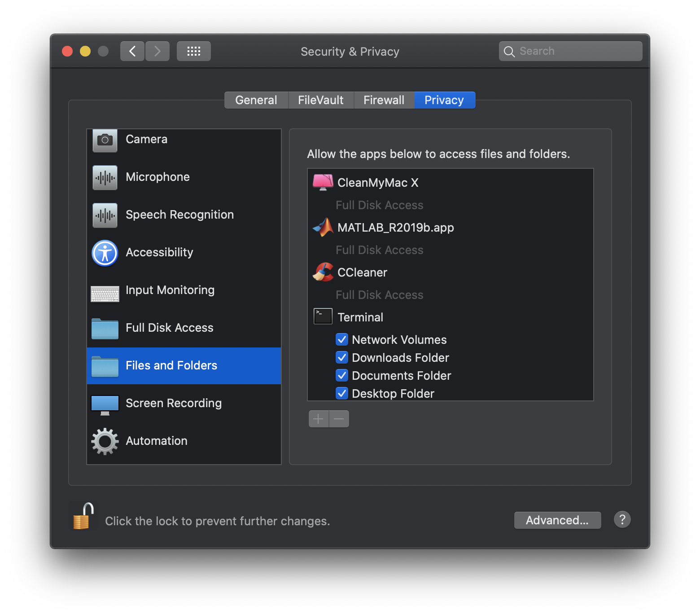
Task: Switch to the Firewall tab
Action: (384, 100)
